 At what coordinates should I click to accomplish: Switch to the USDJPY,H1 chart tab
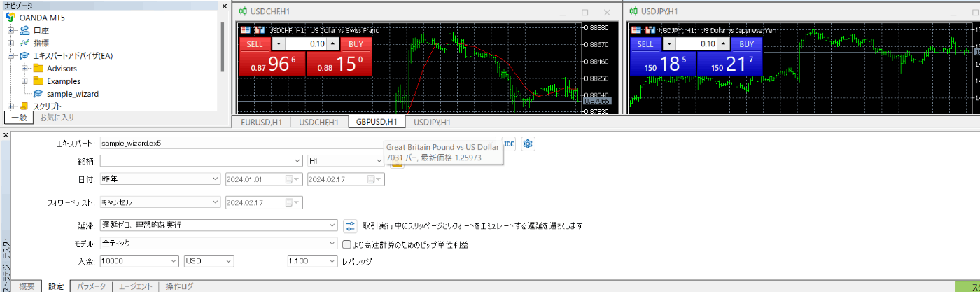pos(432,122)
